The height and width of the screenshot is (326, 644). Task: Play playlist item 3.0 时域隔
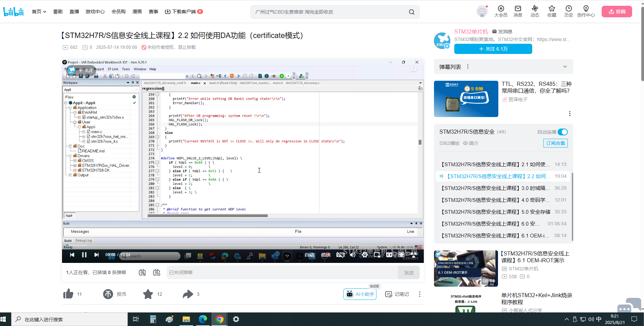tap(503, 188)
